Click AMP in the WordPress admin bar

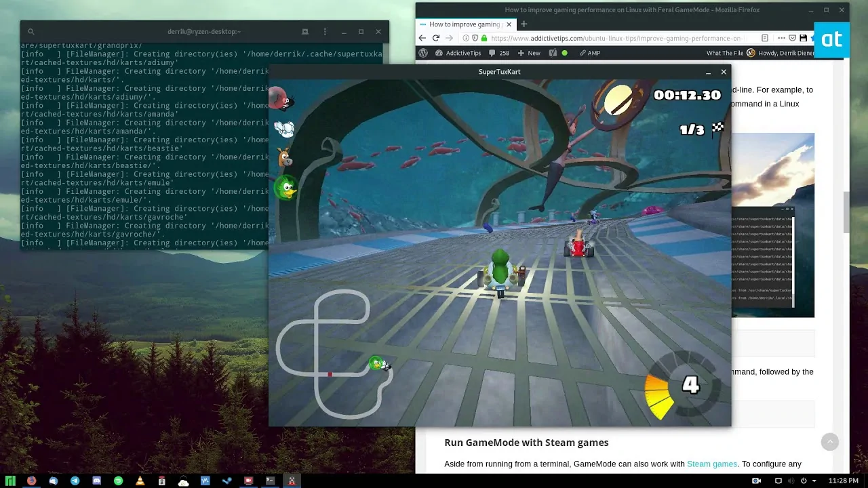(x=589, y=53)
